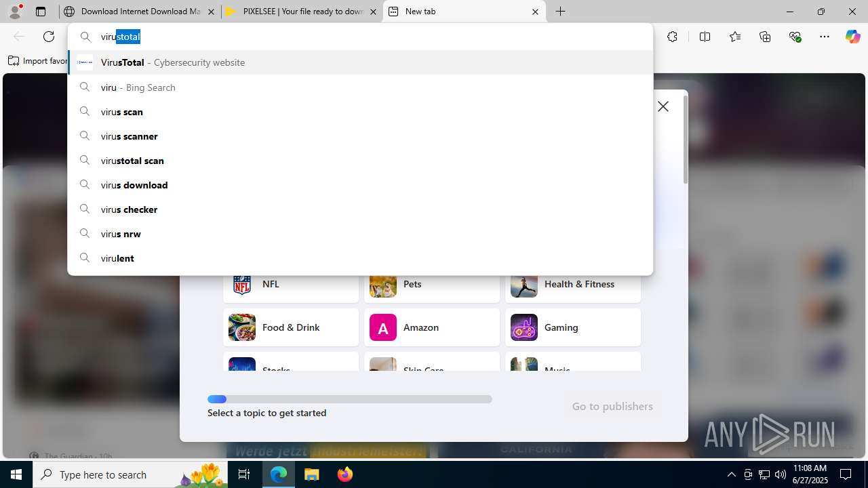Toggle the Split screen icon

tap(705, 37)
